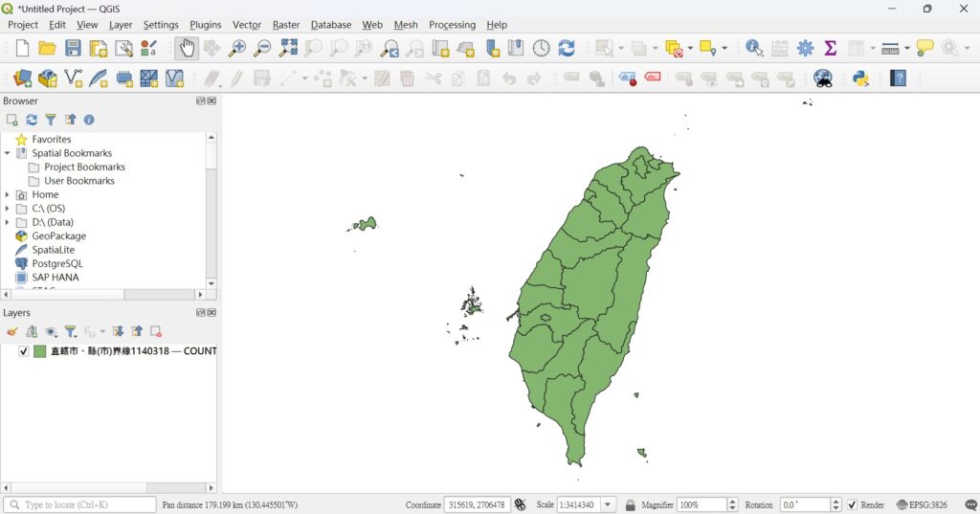
Task: Click the Layer Labeling Options abc icon
Action: tap(627, 78)
